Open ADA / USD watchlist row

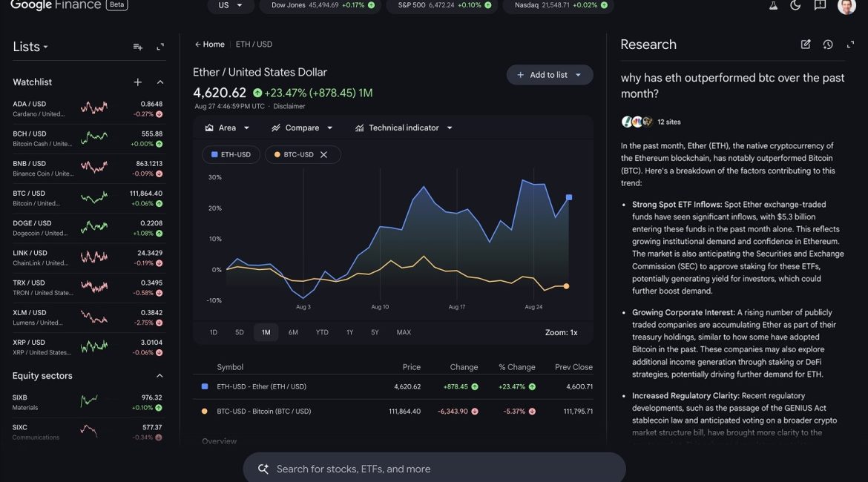click(88, 109)
